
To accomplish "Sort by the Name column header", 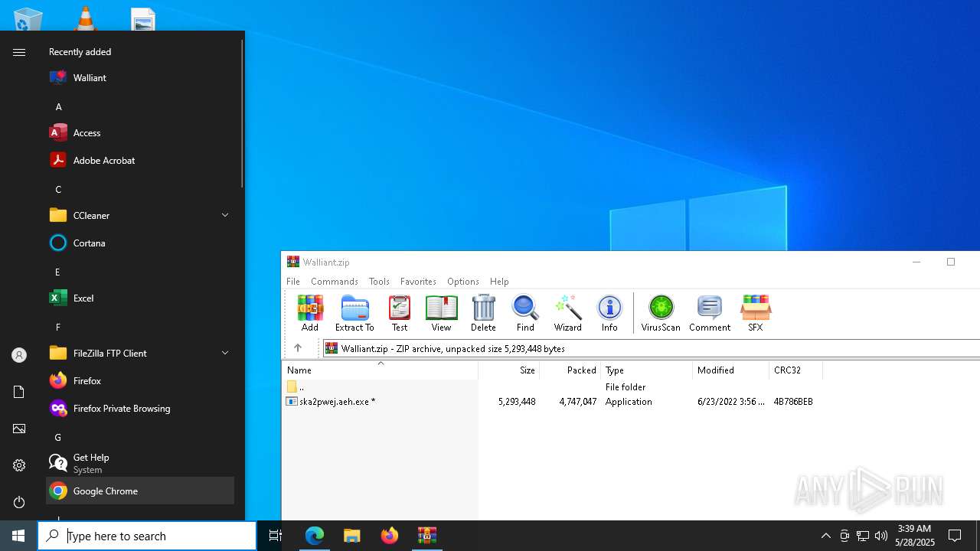I will [380, 370].
